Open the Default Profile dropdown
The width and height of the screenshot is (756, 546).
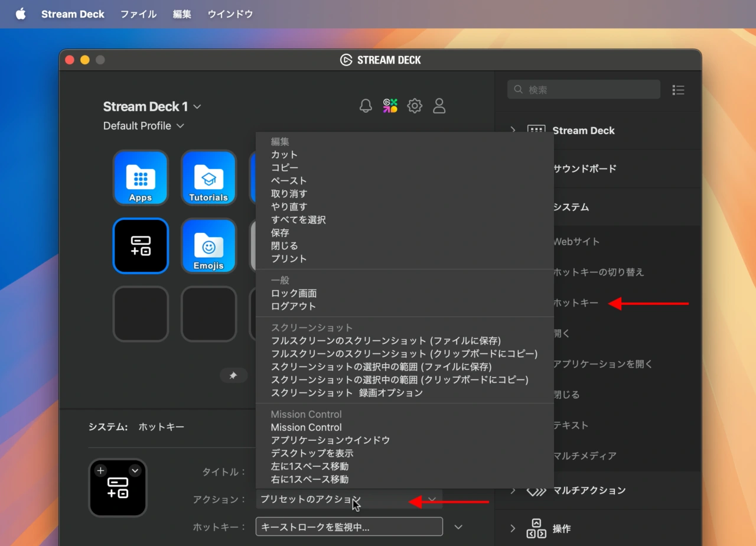click(x=182, y=126)
